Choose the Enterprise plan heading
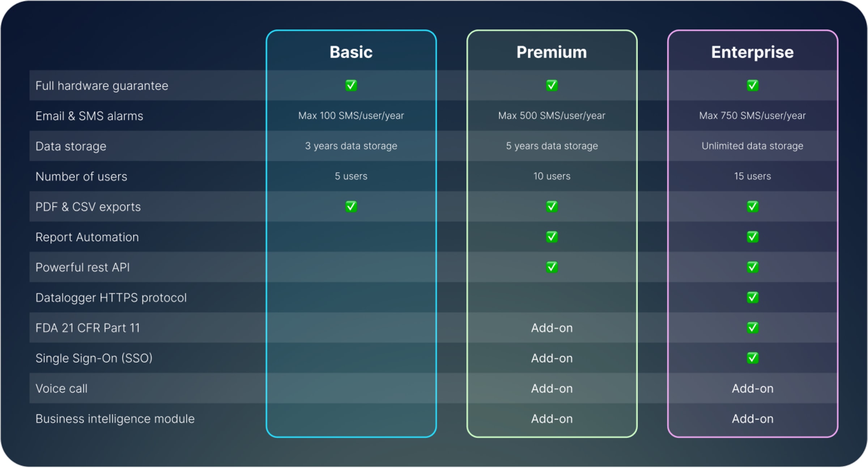 tap(752, 52)
